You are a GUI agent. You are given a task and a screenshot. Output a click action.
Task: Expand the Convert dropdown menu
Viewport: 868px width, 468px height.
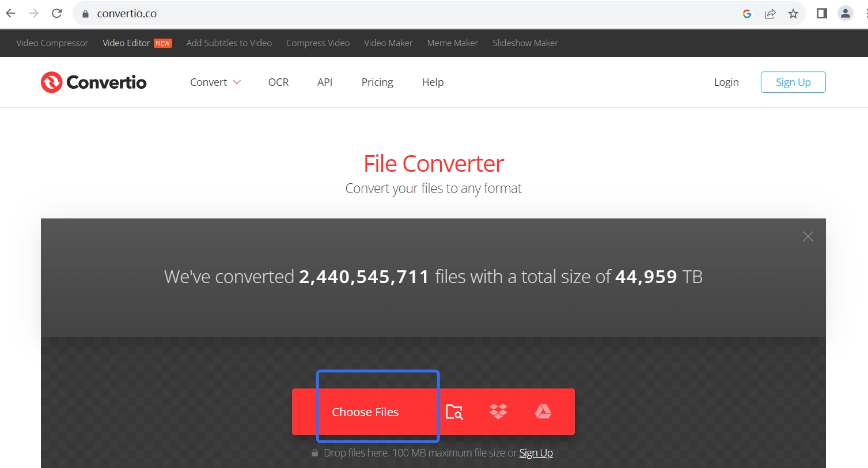point(215,82)
